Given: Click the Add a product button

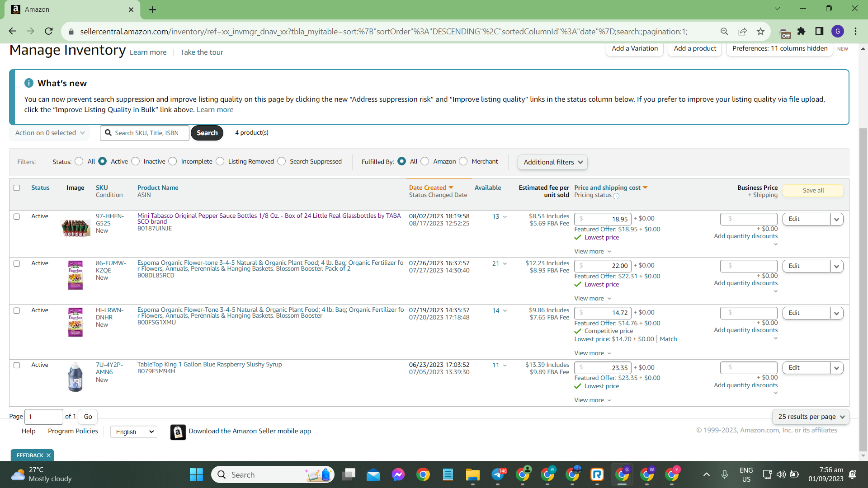Looking at the screenshot, I should [x=695, y=48].
